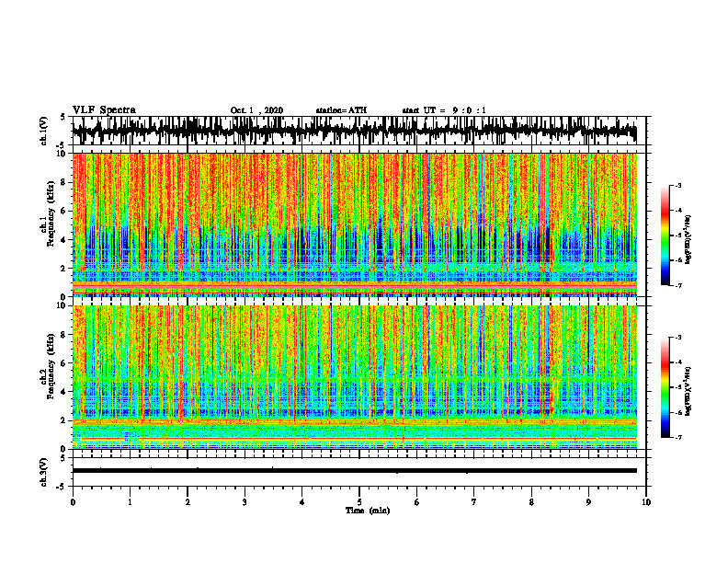This screenshot has height=563, width=728.
Task: Select the "Oct. 1 , 2020" date text
Action: point(256,110)
